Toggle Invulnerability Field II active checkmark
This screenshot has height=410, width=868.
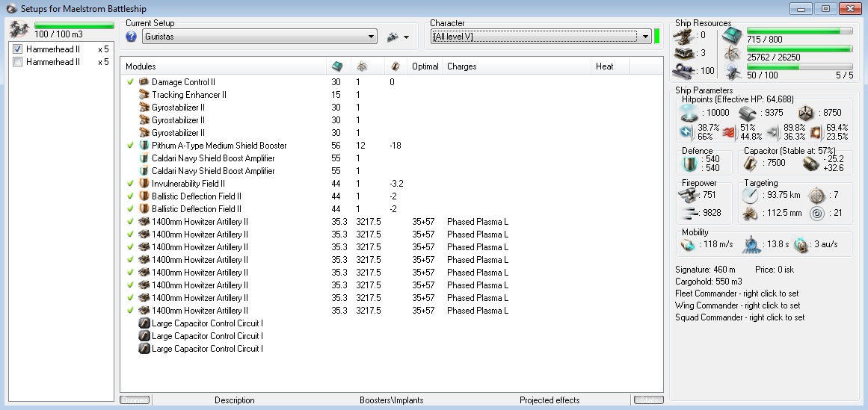coord(131,184)
